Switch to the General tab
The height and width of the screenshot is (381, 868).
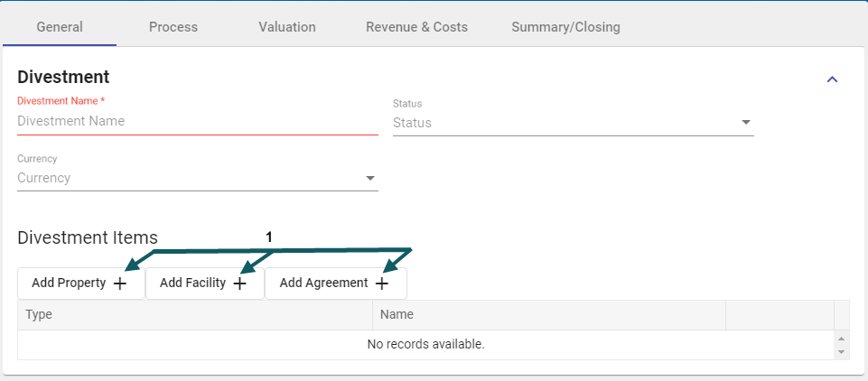click(x=60, y=27)
